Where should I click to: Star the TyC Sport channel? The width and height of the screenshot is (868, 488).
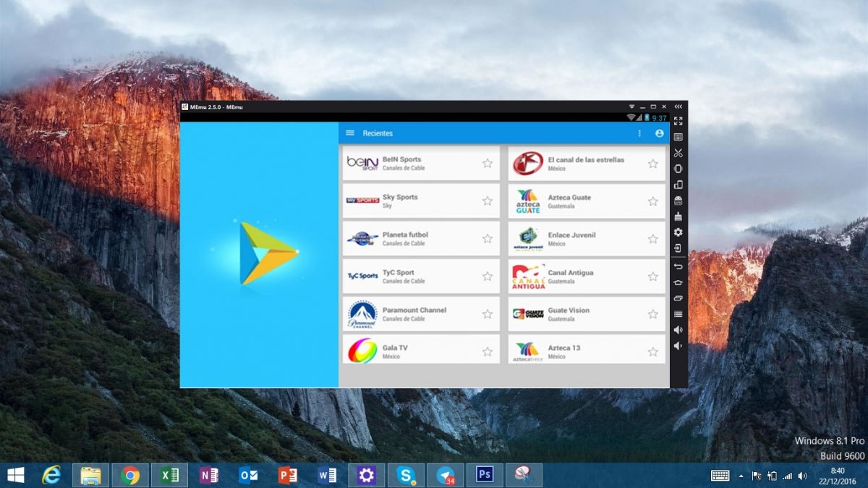(x=488, y=277)
